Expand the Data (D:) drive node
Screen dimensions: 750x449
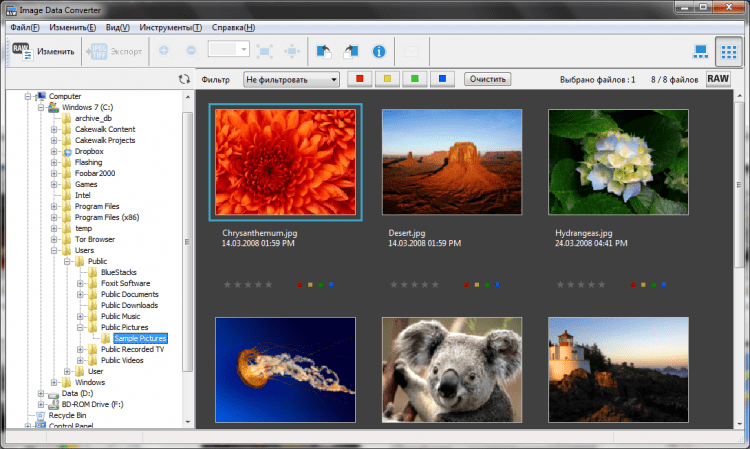(x=41, y=395)
